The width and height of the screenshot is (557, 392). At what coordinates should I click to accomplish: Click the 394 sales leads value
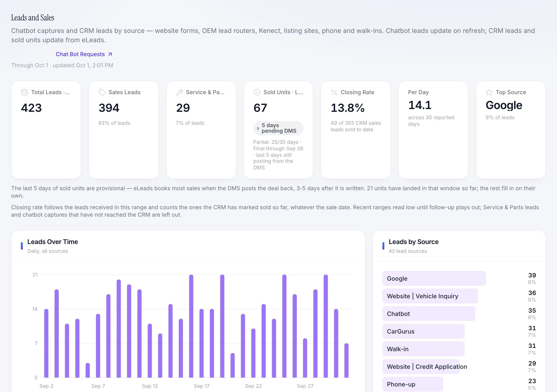(x=109, y=108)
